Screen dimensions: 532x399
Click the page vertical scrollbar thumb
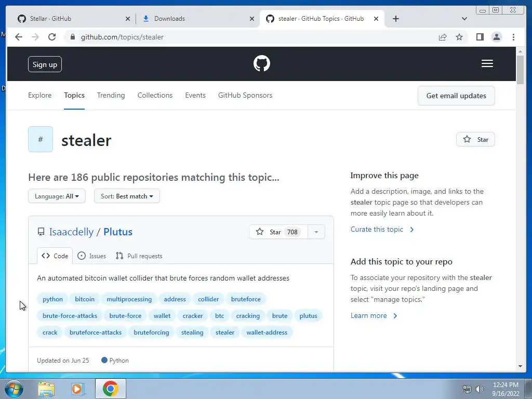coord(520,69)
